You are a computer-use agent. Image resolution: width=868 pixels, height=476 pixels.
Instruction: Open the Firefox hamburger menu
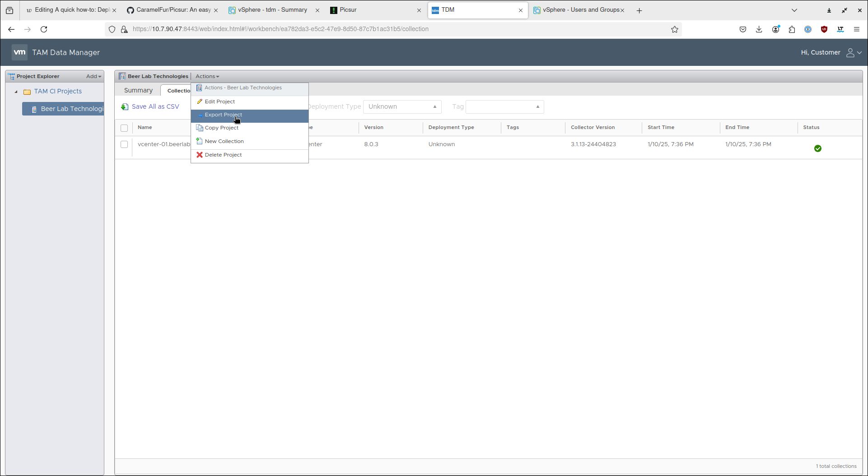(856, 29)
